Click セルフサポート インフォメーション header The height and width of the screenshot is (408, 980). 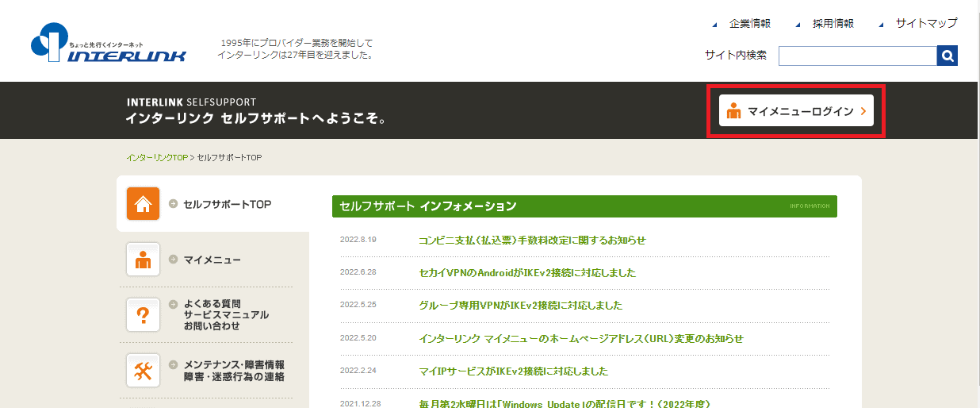coord(584,206)
